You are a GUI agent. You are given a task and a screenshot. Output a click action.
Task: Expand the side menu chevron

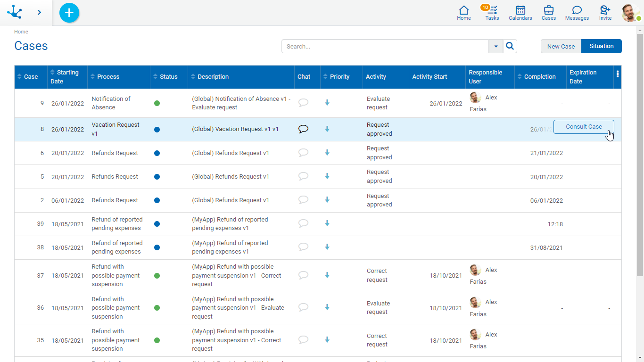39,13
